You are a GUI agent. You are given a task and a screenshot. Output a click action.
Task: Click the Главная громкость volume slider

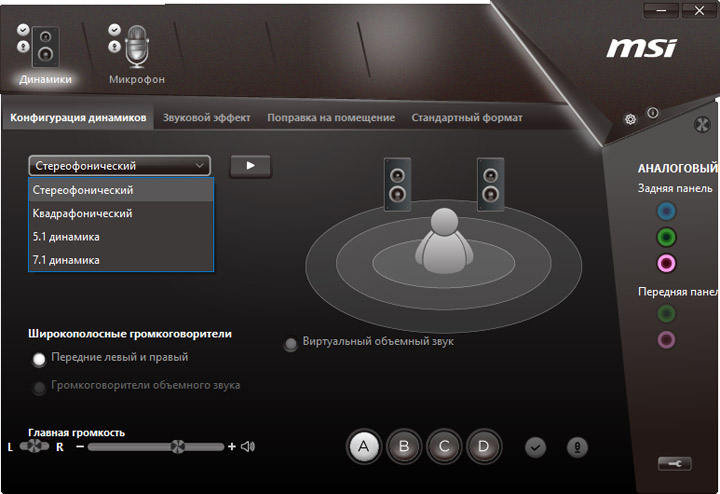pos(156,446)
